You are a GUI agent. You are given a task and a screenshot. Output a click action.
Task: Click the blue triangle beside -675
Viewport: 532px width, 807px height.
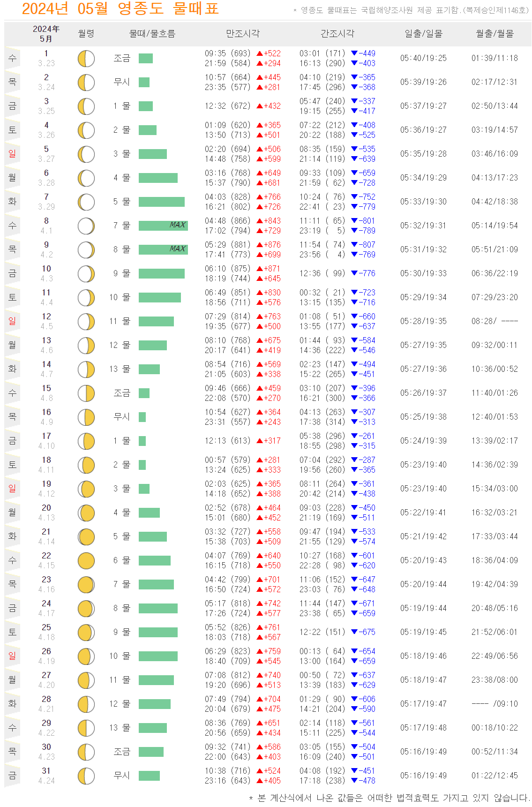tap(354, 632)
